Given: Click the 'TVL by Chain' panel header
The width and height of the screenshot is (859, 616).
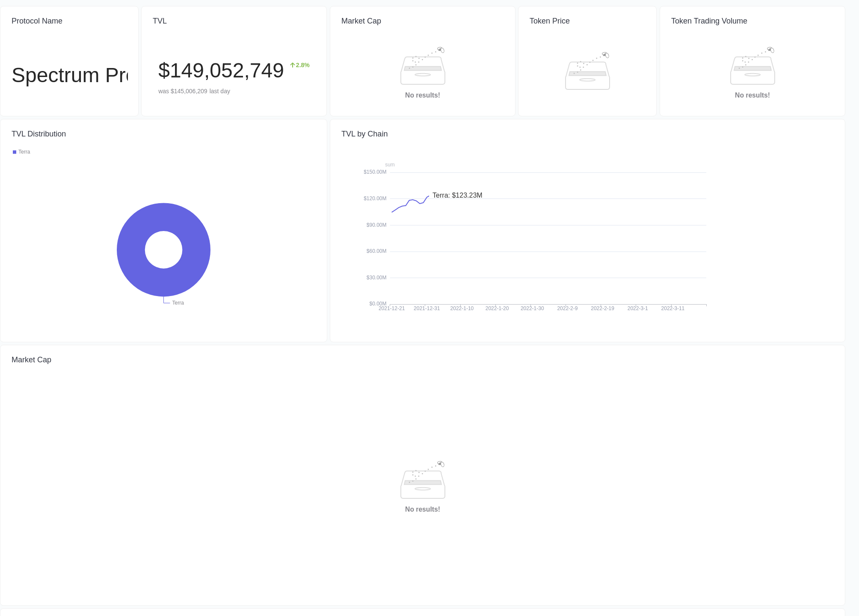Looking at the screenshot, I should [364, 134].
